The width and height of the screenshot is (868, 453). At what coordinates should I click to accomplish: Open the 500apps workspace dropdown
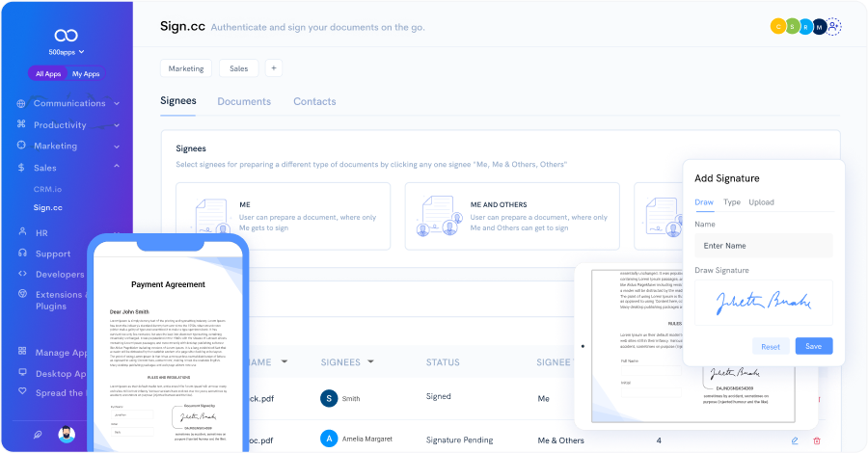coord(66,52)
